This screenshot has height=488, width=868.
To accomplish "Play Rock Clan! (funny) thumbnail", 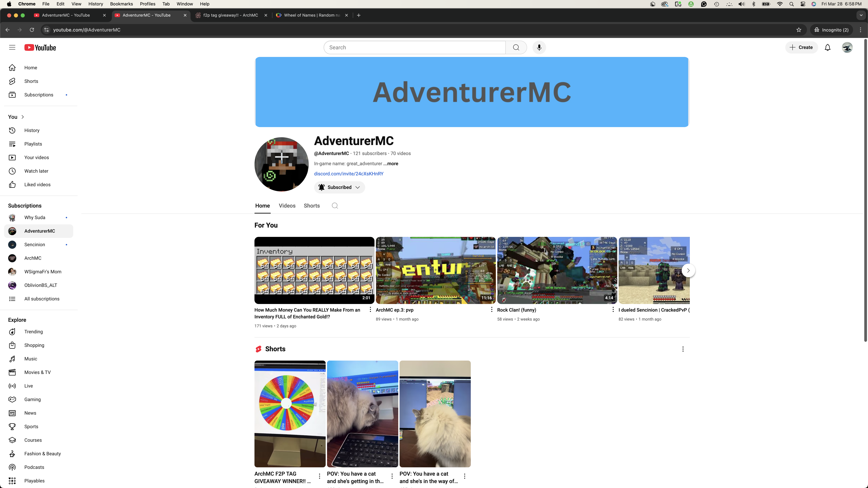I will coord(557,270).
